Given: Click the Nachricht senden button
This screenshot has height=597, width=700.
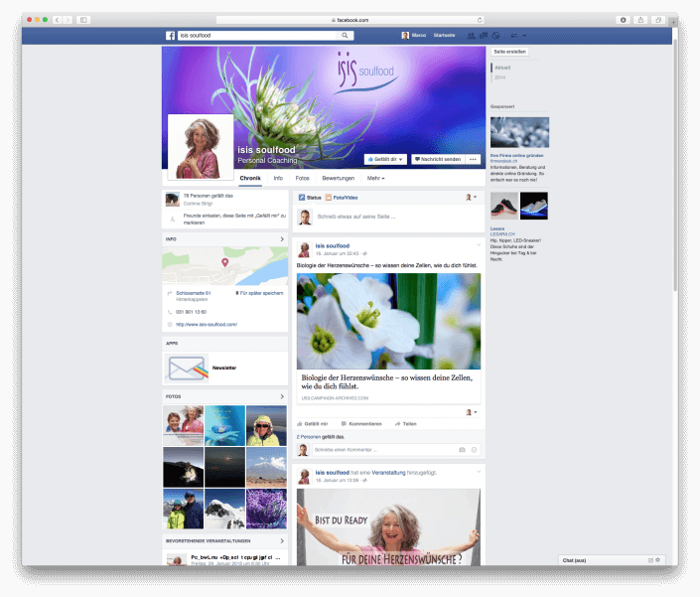Looking at the screenshot, I should (x=438, y=159).
